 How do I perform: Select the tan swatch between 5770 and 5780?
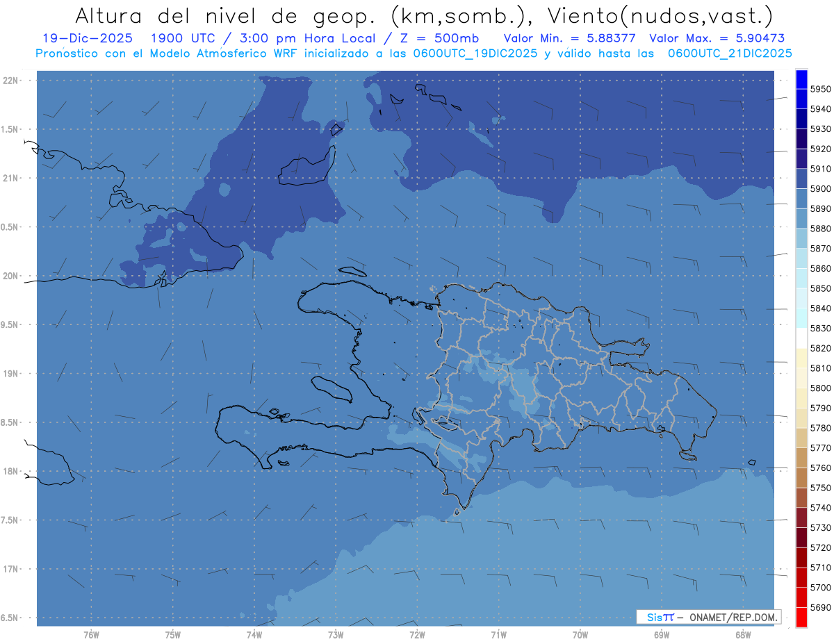(x=801, y=438)
